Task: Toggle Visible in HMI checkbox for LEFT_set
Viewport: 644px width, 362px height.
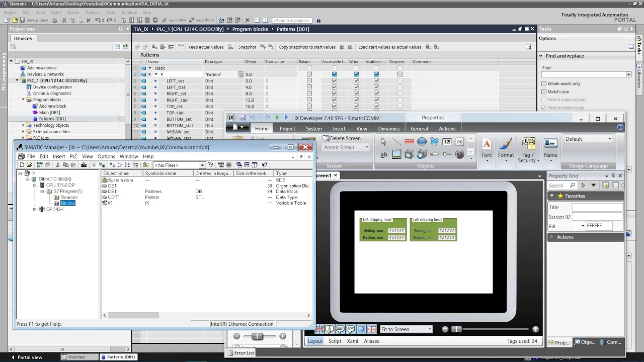Action: pos(376,81)
